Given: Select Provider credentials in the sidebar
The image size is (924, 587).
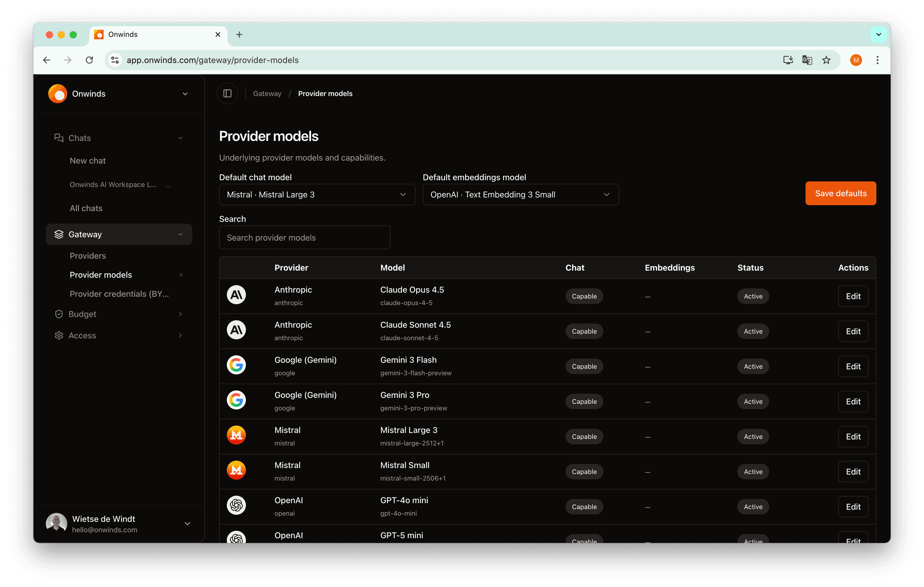Looking at the screenshot, I should point(119,294).
